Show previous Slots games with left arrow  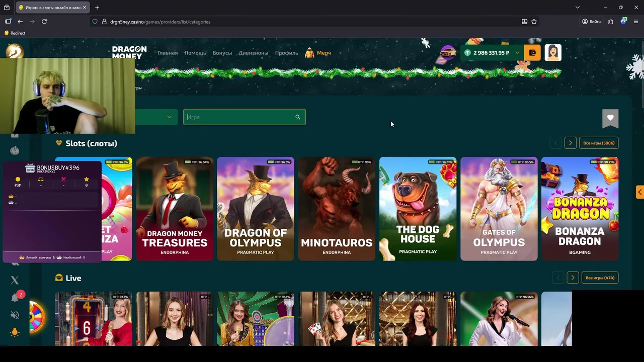(x=556, y=143)
